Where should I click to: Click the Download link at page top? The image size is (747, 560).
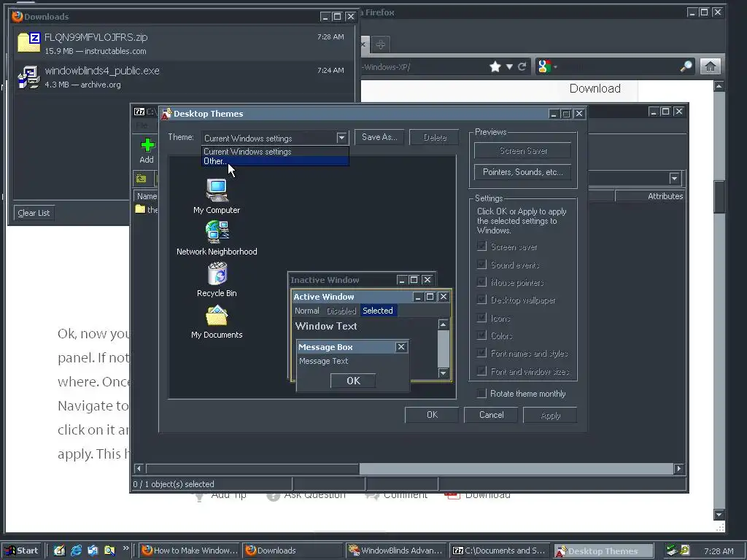595,88
